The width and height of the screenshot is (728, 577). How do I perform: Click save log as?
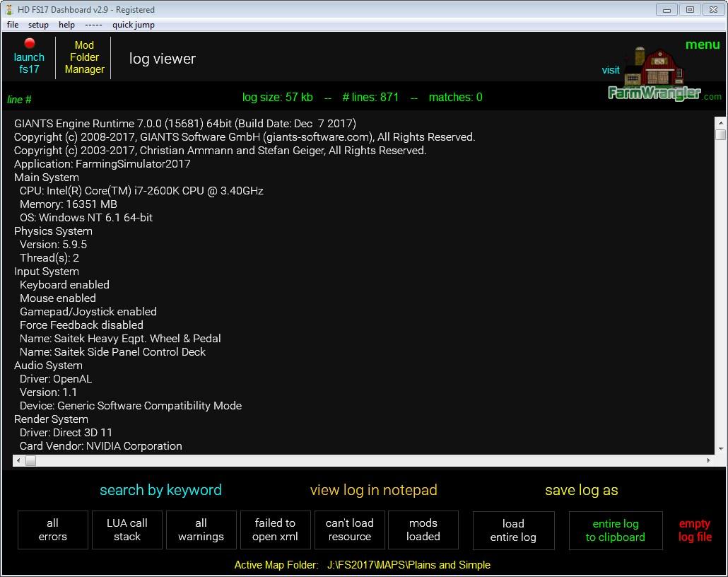581,490
